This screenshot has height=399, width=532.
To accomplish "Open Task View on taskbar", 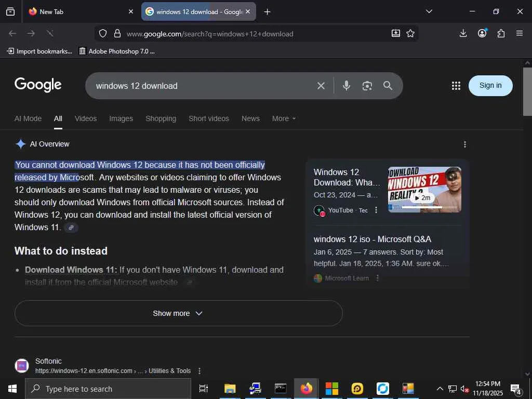I will point(204,389).
